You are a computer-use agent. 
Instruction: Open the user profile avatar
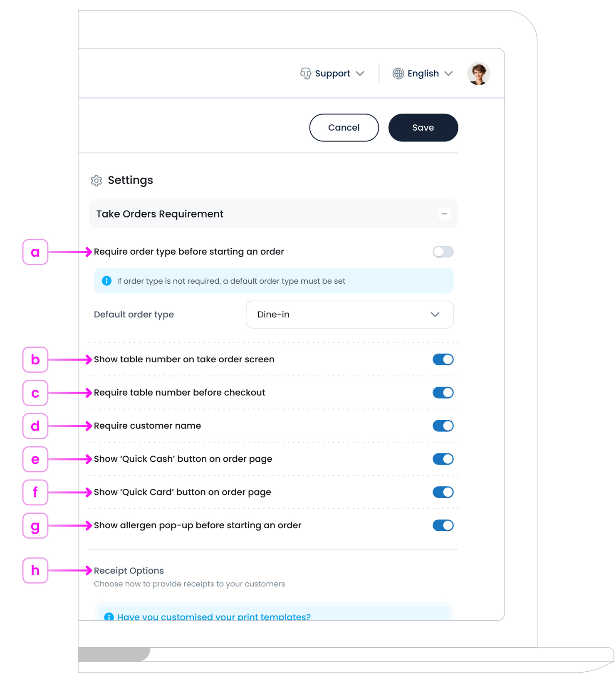point(478,74)
